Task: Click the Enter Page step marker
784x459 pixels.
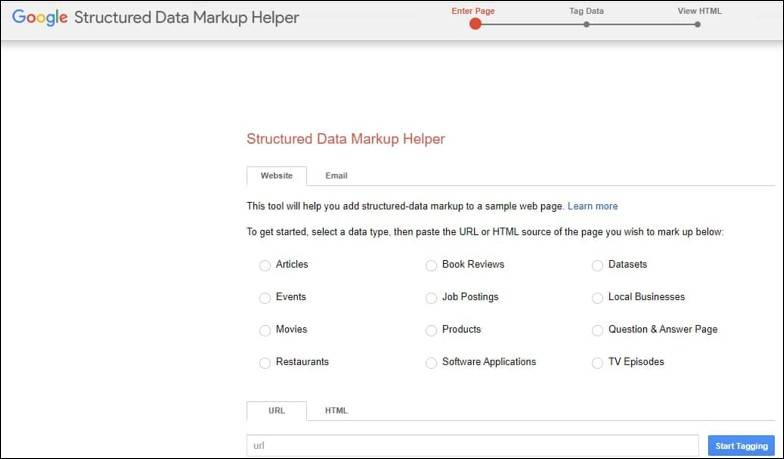Action: click(476, 24)
